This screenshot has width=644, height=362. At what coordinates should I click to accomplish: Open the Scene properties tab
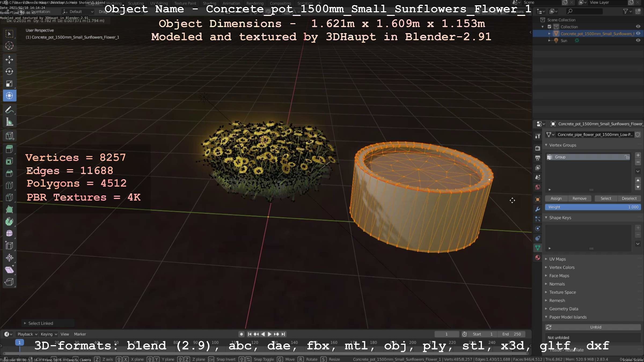(x=537, y=177)
